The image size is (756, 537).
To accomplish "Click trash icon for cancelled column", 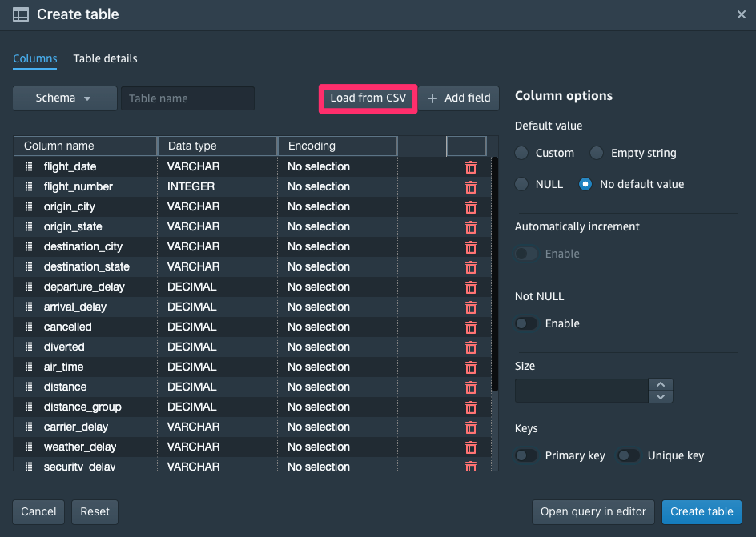I will (x=471, y=327).
